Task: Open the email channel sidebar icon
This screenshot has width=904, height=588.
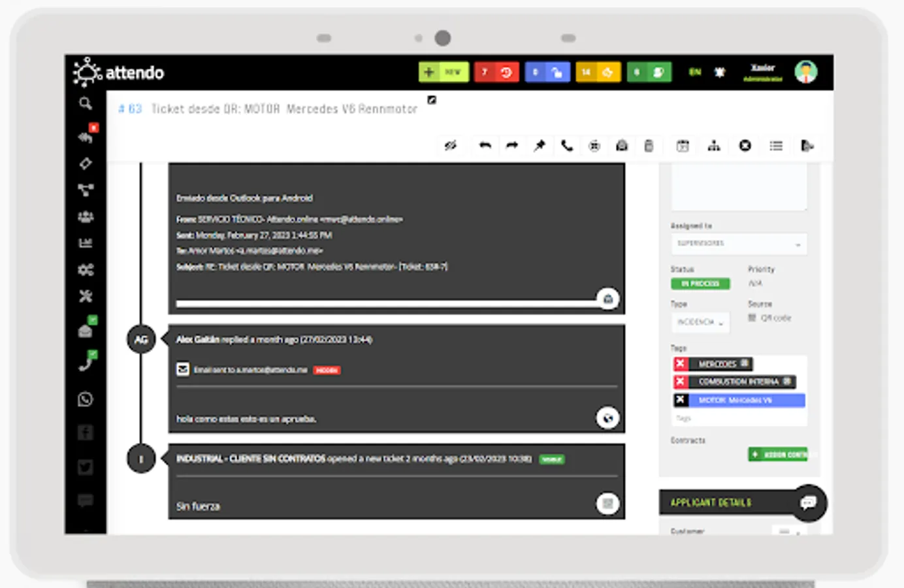Action: [86, 330]
